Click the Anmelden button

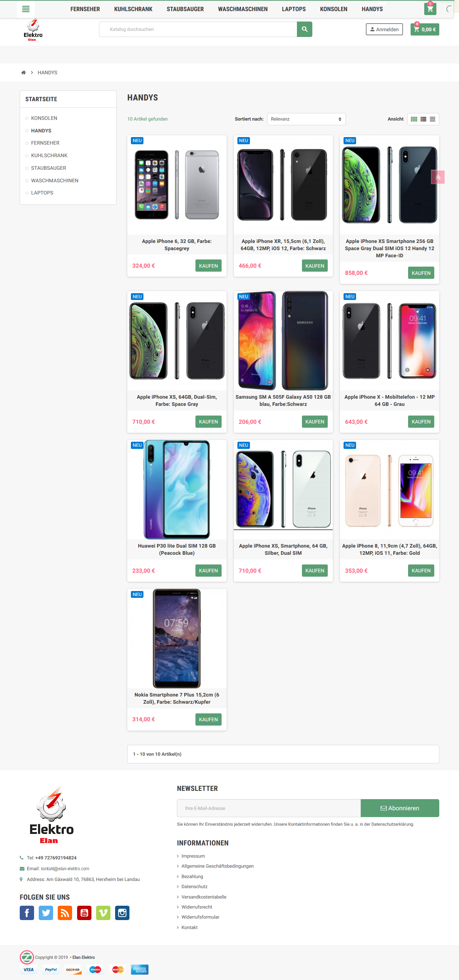(384, 29)
